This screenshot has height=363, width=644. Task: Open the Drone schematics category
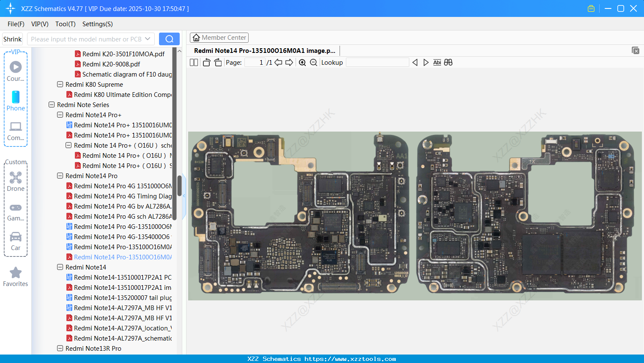[x=16, y=181]
